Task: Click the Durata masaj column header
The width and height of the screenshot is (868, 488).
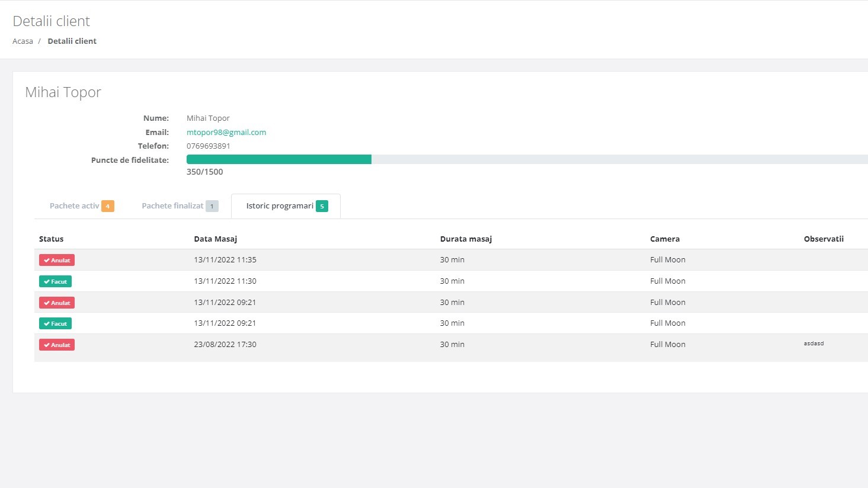Action: (x=466, y=239)
